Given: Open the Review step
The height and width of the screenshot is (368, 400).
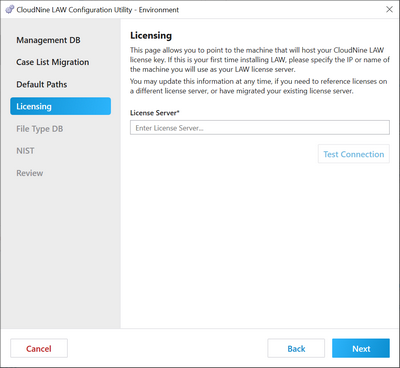Looking at the screenshot, I should coord(30,173).
